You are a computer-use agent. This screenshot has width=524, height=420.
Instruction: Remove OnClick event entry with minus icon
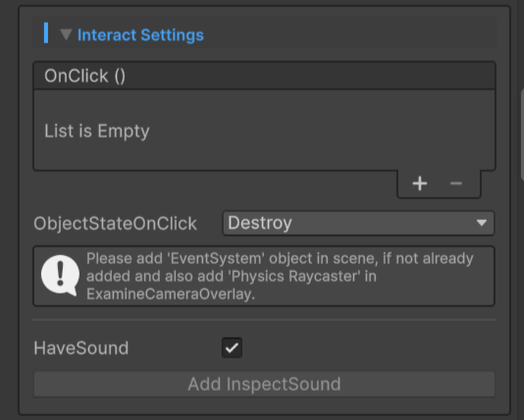[x=456, y=184]
